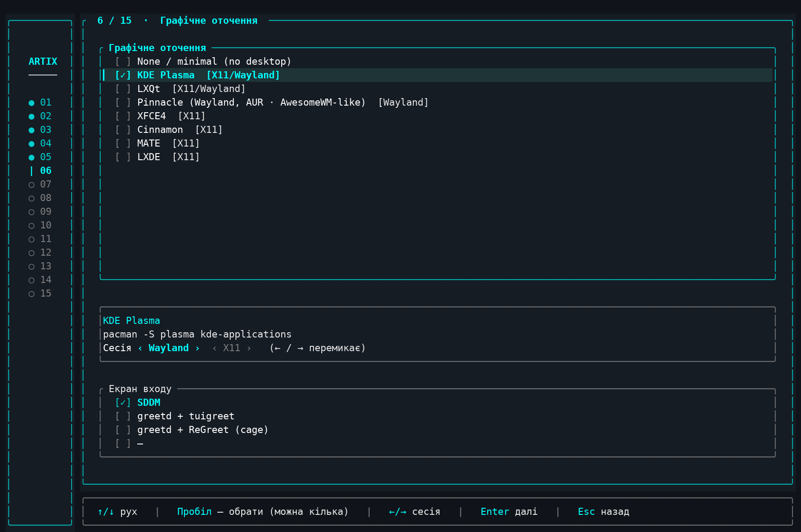Click the filled dot beside step 03
This screenshot has height=532, width=801.
pos(31,130)
